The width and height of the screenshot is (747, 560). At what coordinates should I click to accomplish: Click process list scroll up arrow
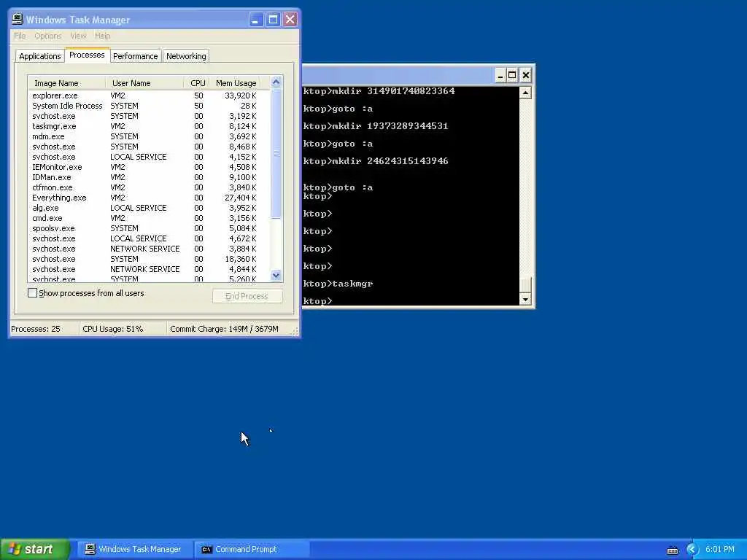click(x=276, y=82)
